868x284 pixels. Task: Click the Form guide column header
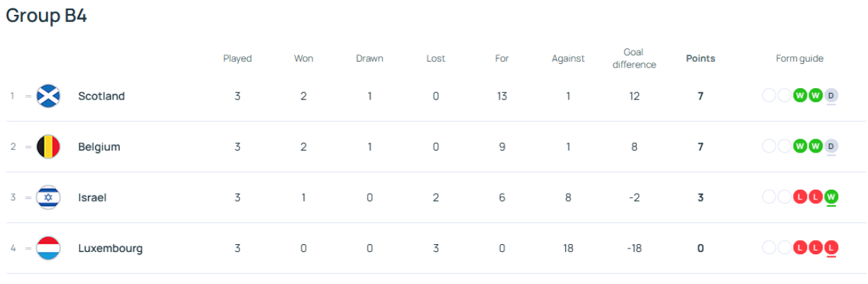point(800,59)
